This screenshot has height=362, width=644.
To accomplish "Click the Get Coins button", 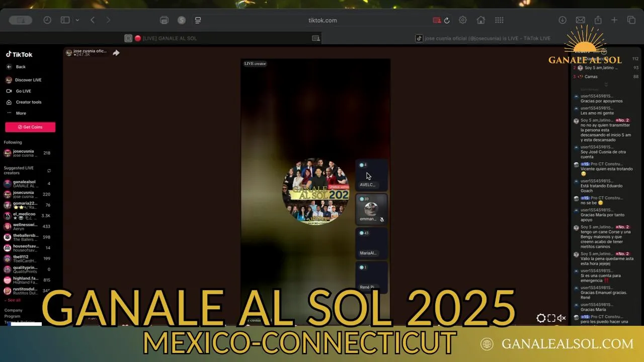I will [x=30, y=127].
